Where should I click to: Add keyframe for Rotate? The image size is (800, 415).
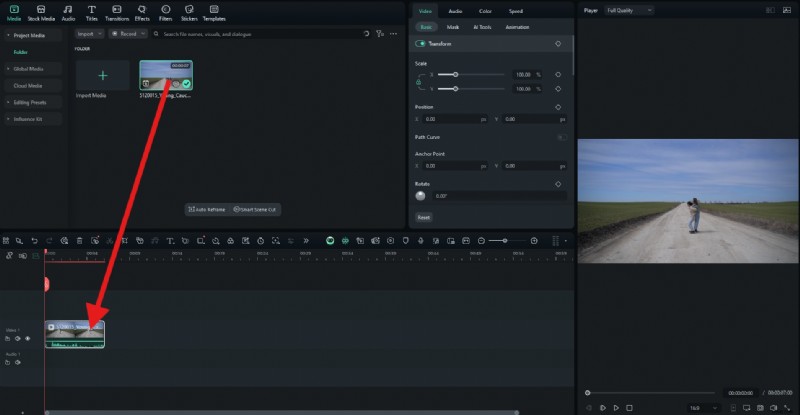coord(558,184)
